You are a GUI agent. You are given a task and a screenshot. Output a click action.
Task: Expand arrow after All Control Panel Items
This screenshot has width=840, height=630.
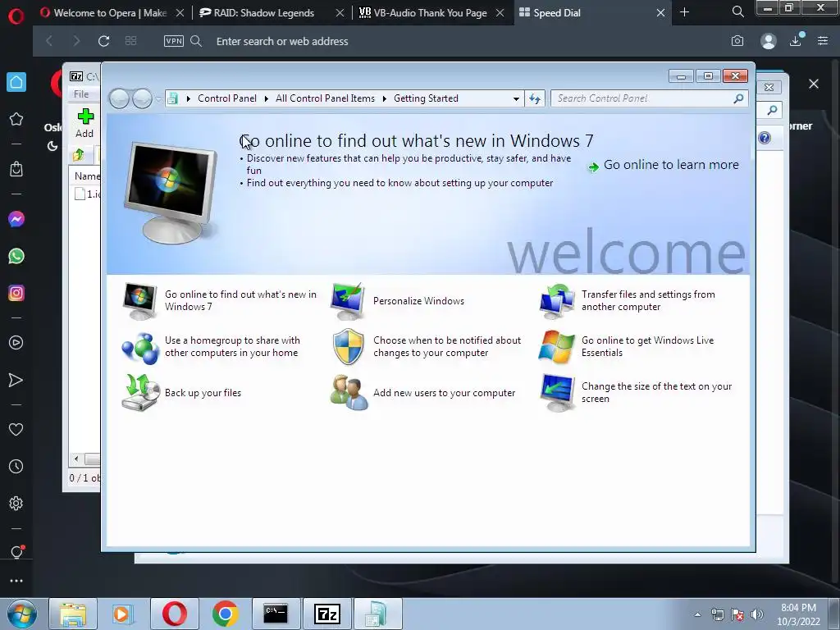click(385, 98)
